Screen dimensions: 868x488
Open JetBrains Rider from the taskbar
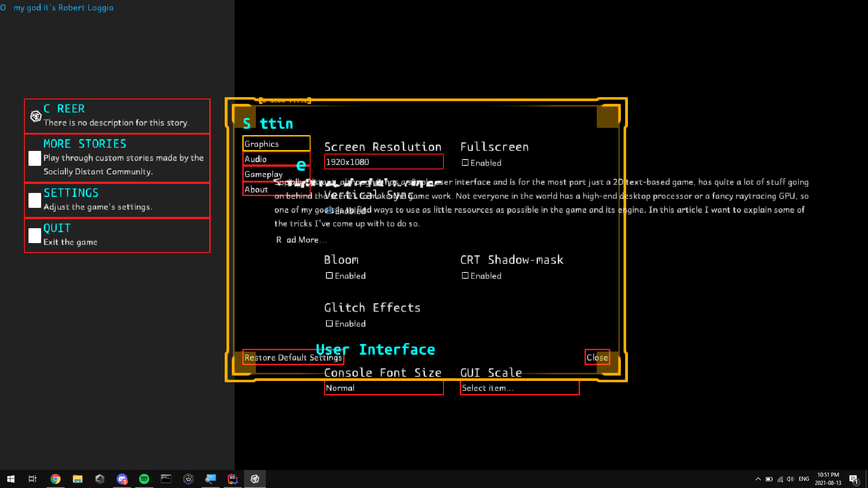[x=232, y=479]
